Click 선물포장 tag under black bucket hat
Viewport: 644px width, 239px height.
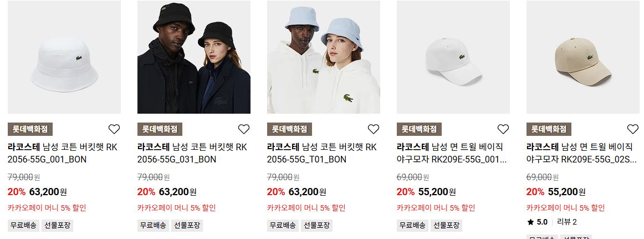tap(187, 226)
